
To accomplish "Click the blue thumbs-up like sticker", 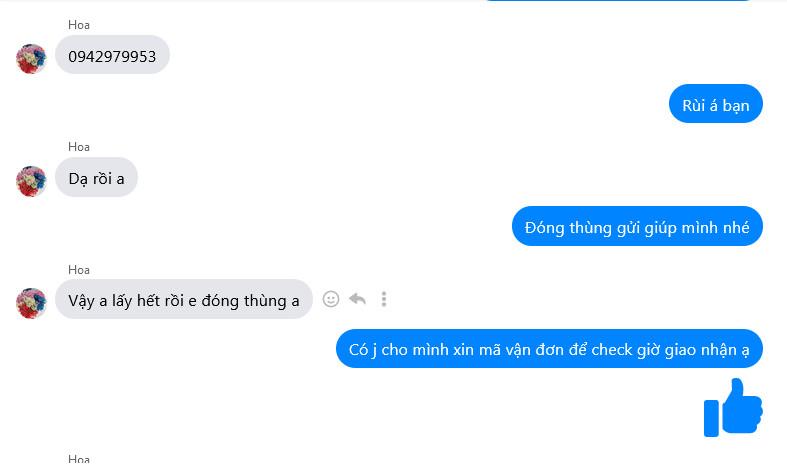I will point(733,407).
